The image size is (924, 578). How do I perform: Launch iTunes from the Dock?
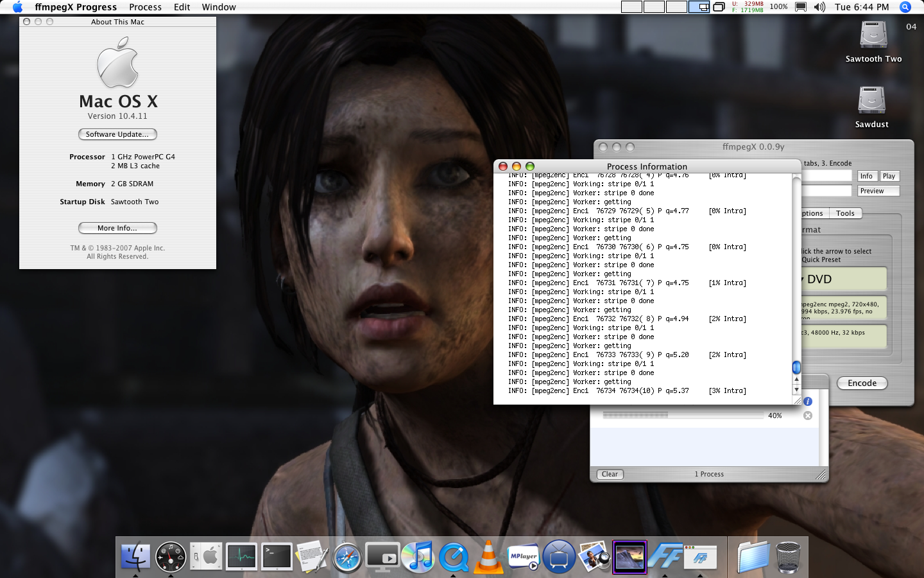click(418, 557)
